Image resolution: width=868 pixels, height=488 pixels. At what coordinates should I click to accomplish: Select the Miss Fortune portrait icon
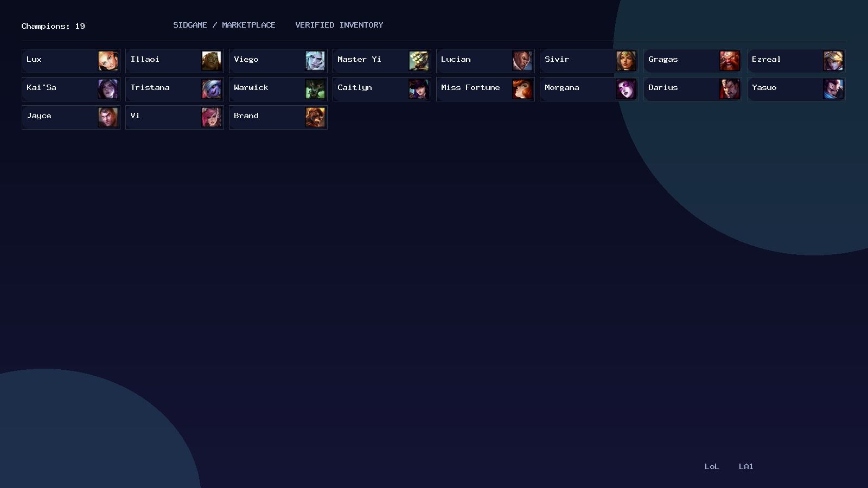click(522, 89)
